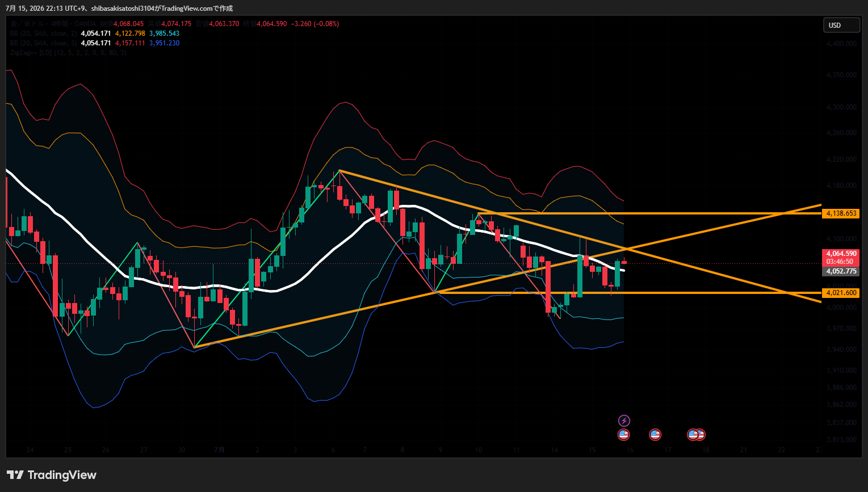
Task: Click the gray 4,052.775 price label
Action: click(x=841, y=271)
